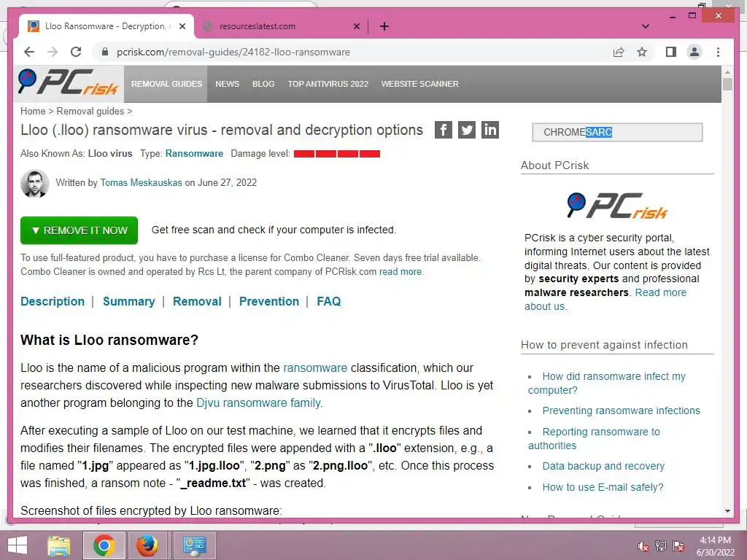Share article on Facebook
This screenshot has height=560, width=747.
click(443, 130)
